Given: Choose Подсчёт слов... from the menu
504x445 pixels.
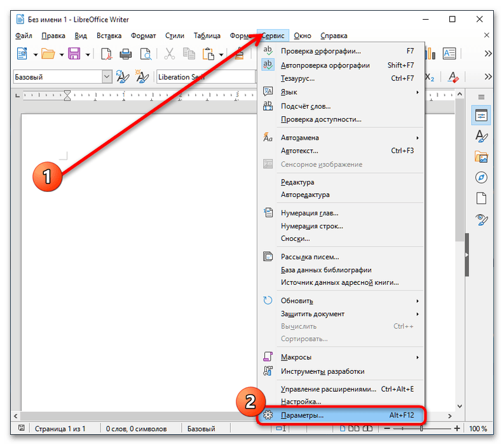Looking at the screenshot, I should tap(306, 106).
